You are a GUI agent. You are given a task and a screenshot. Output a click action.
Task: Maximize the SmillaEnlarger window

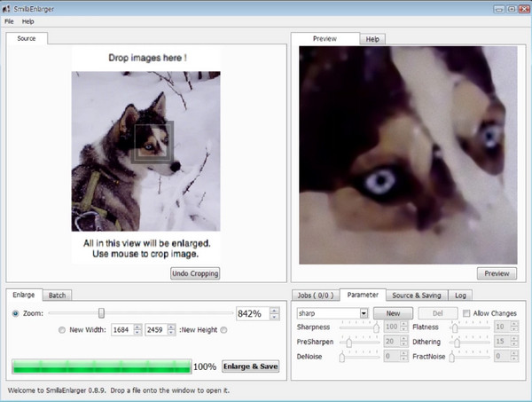tap(512, 9)
